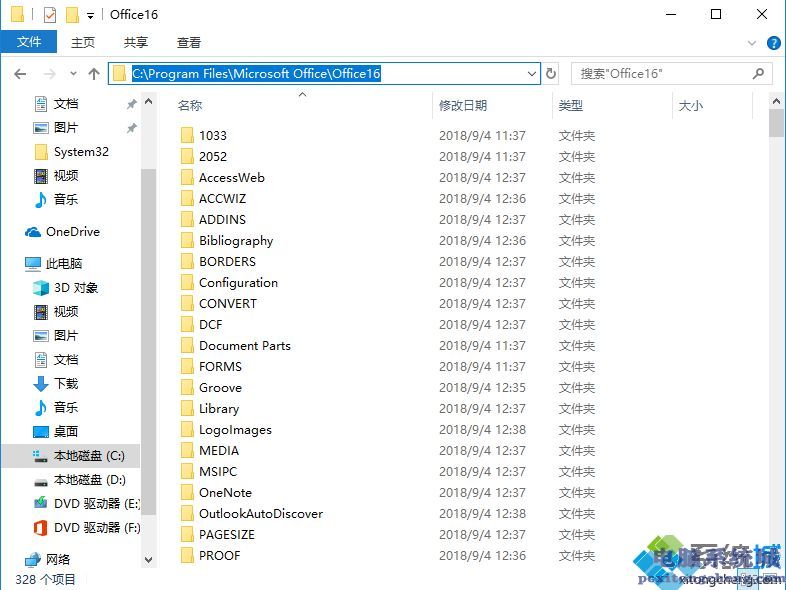The height and width of the screenshot is (590, 786).
Task: Click navigation pane scroll down arrow
Action: [148, 560]
